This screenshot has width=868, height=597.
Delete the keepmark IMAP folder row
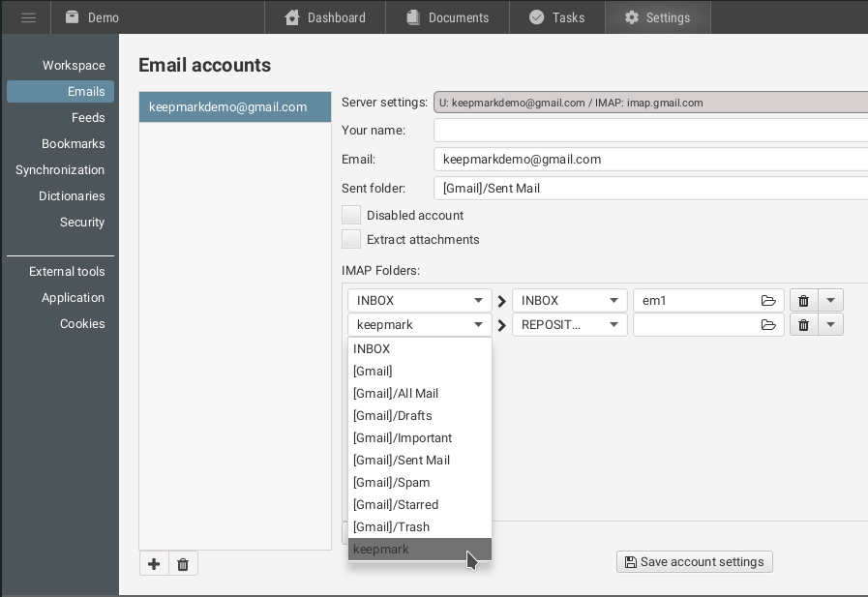pos(804,325)
